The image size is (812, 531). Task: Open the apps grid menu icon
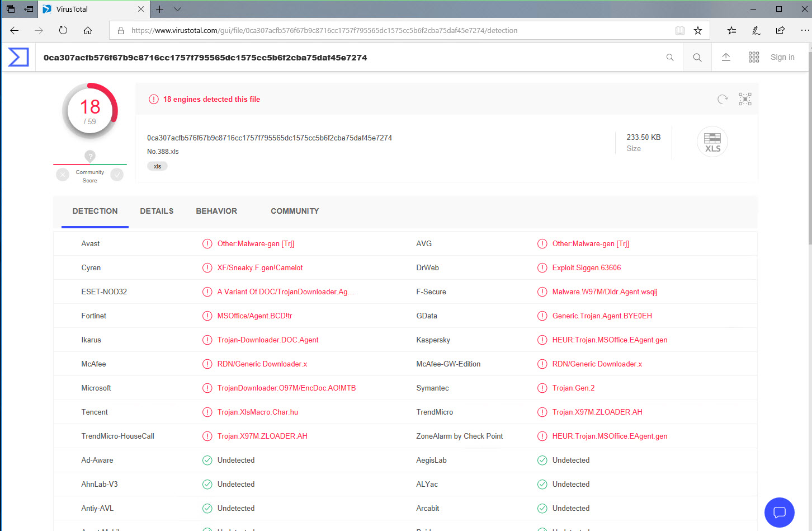coord(754,57)
